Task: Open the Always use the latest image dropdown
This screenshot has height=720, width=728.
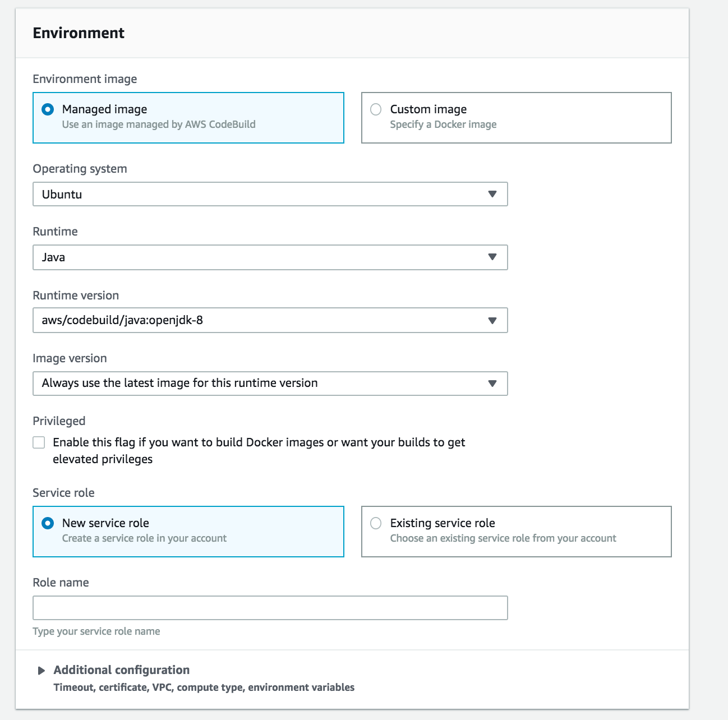Action: click(258, 384)
